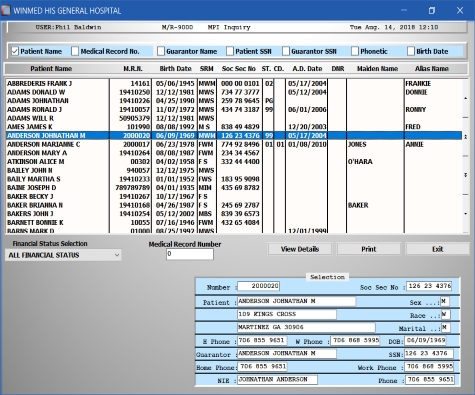Click the Soc Sec No column header
Screen dimensions: 475x395
coord(239,69)
